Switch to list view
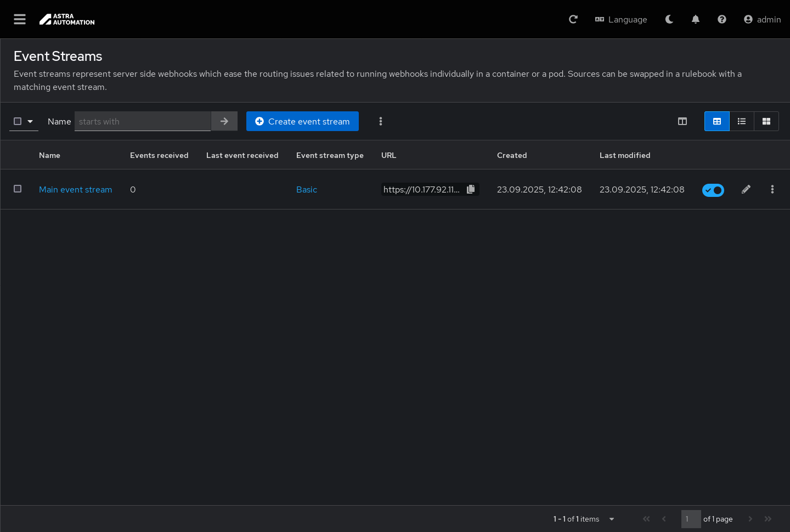 pyautogui.click(x=742, y=121)
